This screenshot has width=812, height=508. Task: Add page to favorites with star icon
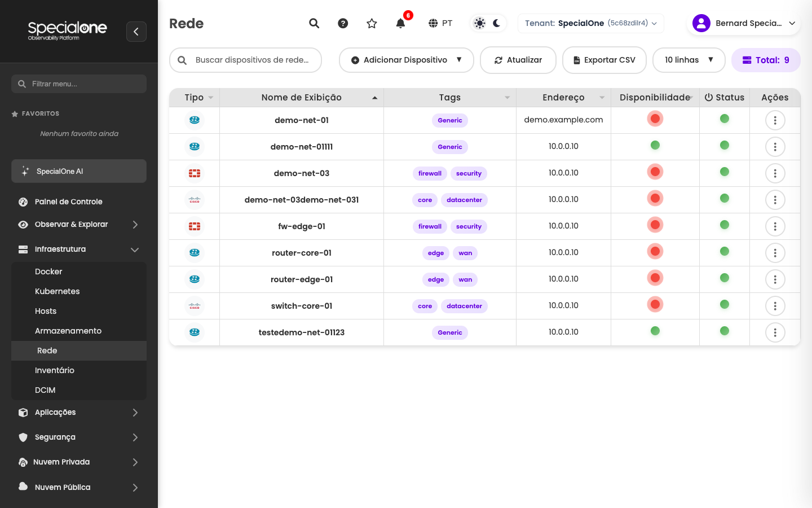(x=372, y=23)
